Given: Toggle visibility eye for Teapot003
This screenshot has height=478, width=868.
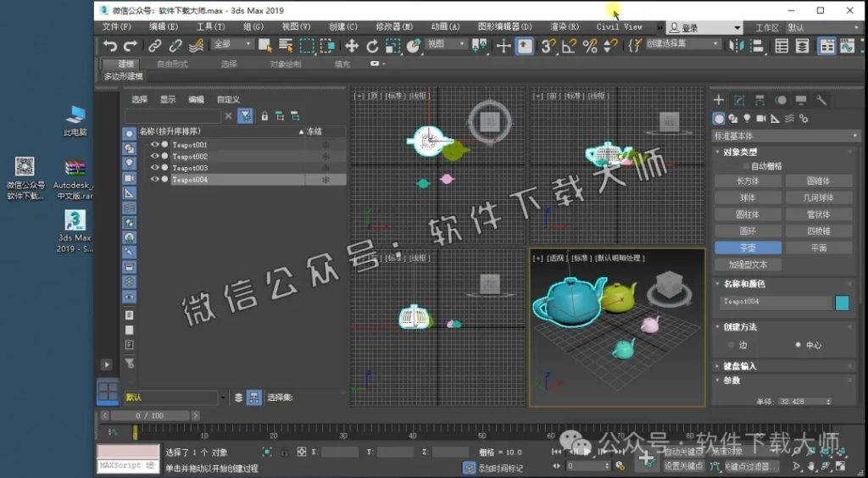Looking at the screenshot, I should [x=155, y=168].
